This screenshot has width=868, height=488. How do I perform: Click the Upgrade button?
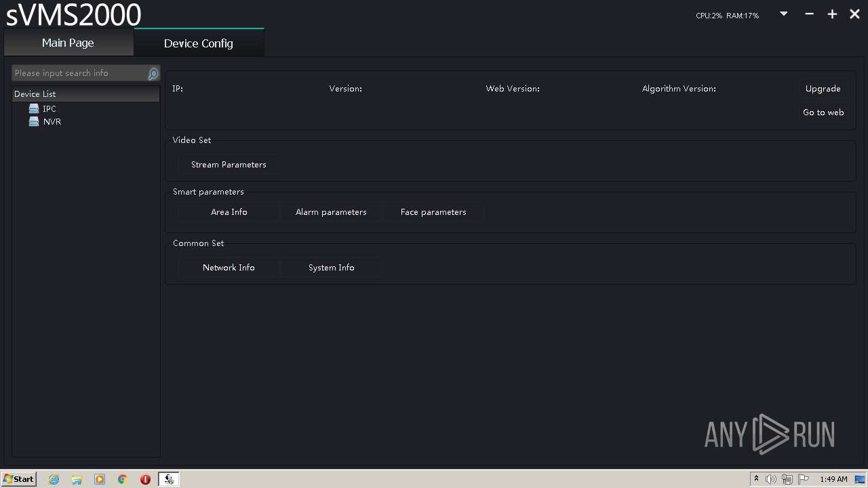(823, 89)
